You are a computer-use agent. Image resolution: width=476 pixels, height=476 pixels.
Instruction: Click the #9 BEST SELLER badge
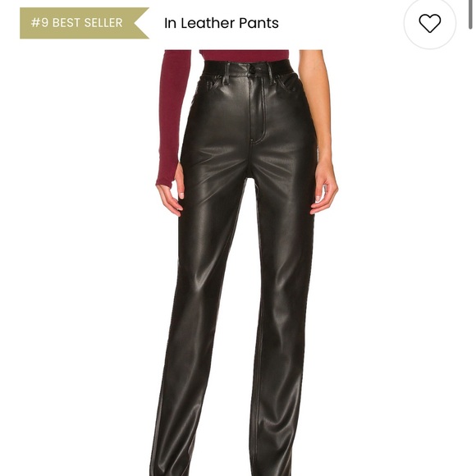click(x=85, y=23)
